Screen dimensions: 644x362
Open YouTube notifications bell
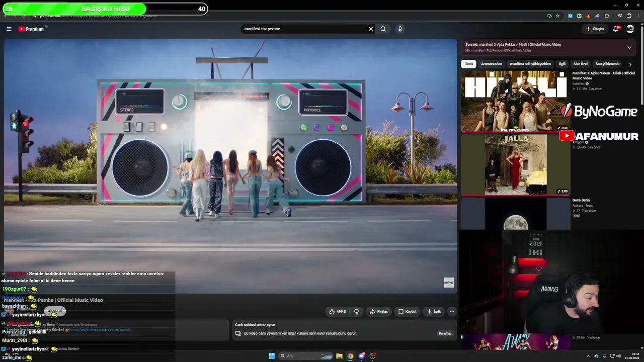pyautogui.click(x=616, y=29)
